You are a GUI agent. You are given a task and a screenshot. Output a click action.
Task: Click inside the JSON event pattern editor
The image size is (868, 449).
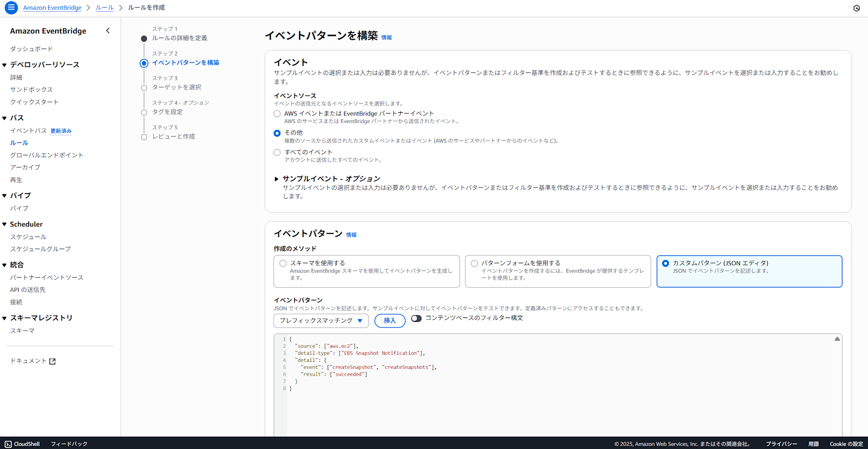coord(558,385)
